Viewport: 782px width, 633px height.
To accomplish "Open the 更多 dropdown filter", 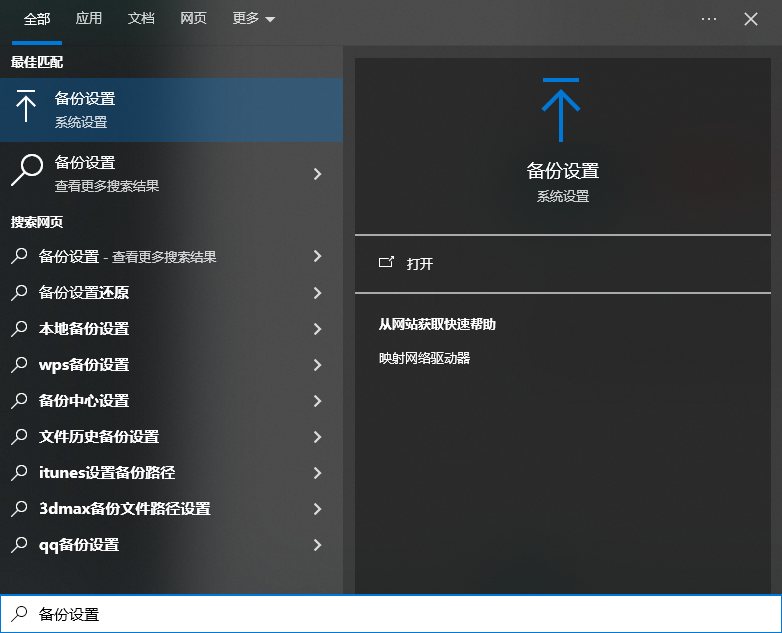I will coord(253,19).
